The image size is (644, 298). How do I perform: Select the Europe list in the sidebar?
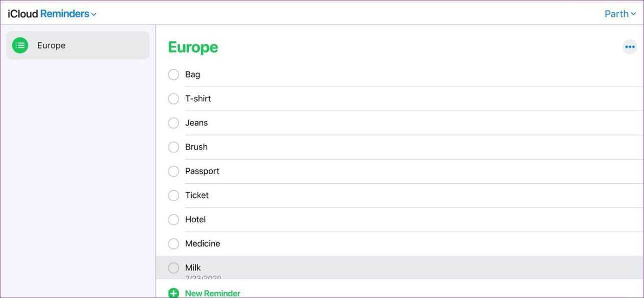point(78,45)
